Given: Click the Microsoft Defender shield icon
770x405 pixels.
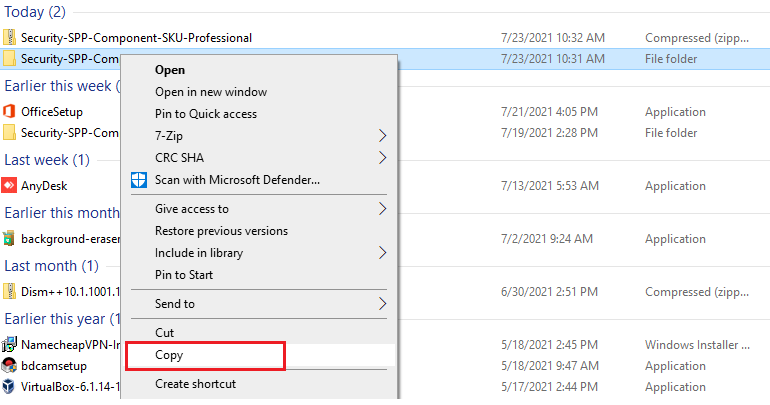Looking at the screenshot, I should coord(139,180).
